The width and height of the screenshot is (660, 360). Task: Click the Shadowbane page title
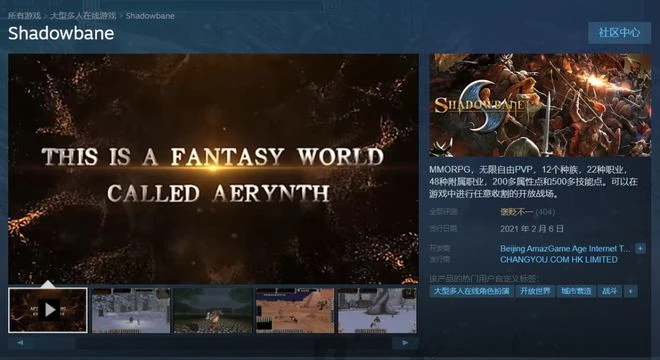click(61, 33)
